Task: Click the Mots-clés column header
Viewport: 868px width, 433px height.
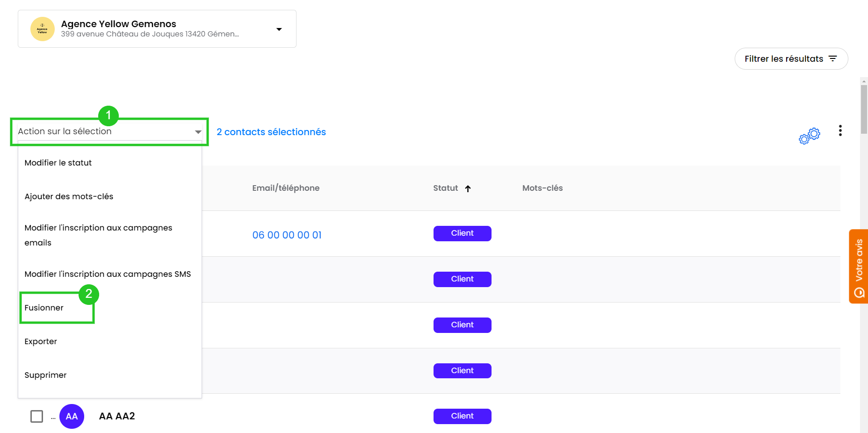Action: coord(542,188)
